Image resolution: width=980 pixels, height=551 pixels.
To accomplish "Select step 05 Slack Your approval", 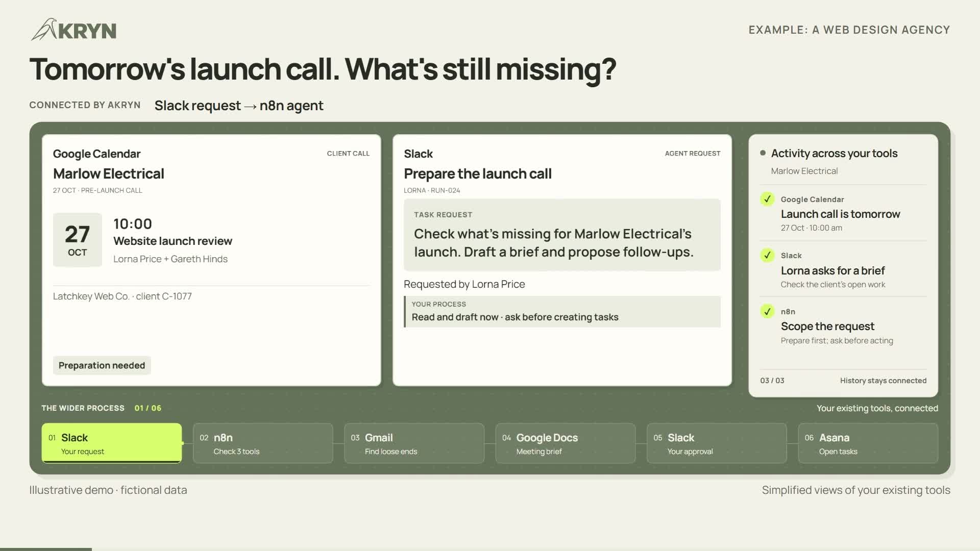I will (717, 443).
